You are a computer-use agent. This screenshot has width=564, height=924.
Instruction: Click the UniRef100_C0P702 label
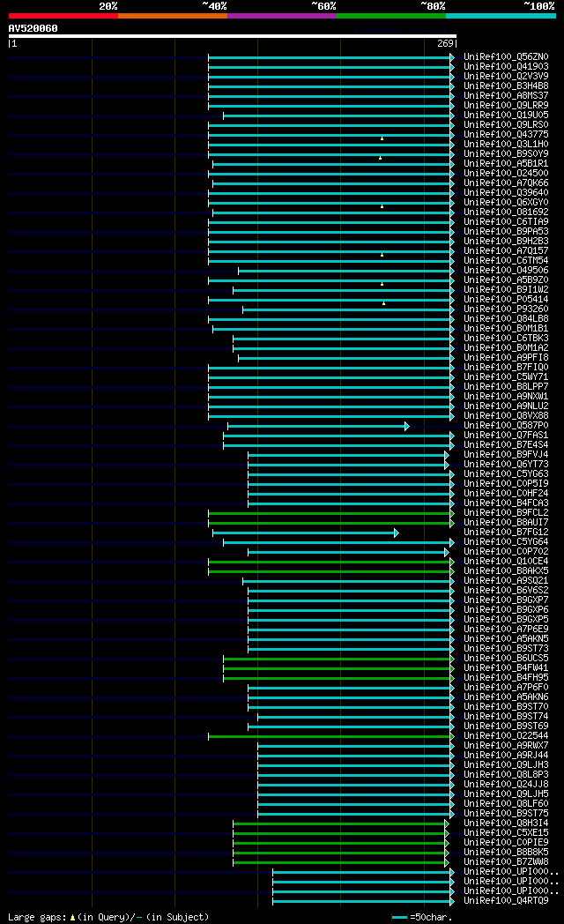[x=506, y=552]
